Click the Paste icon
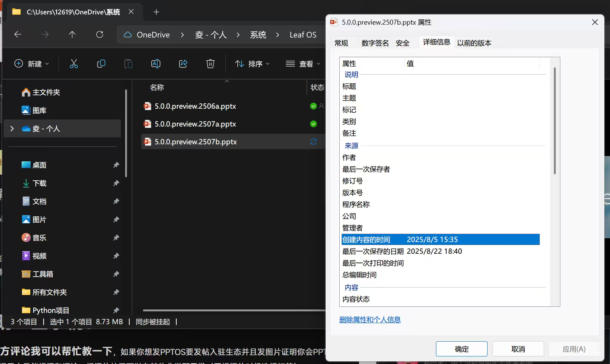This screenshot has height=364, width=610. coord(128,64)
